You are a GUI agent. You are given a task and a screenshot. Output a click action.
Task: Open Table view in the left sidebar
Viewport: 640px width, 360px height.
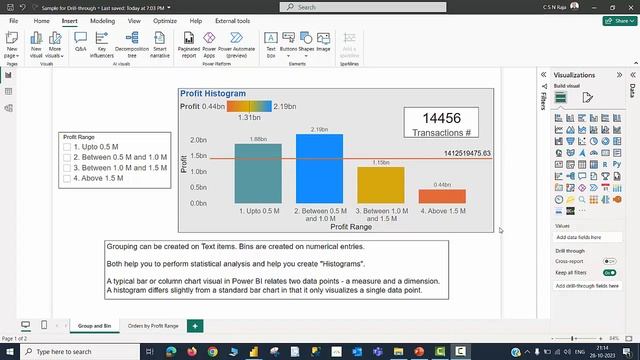click(8, 91)
